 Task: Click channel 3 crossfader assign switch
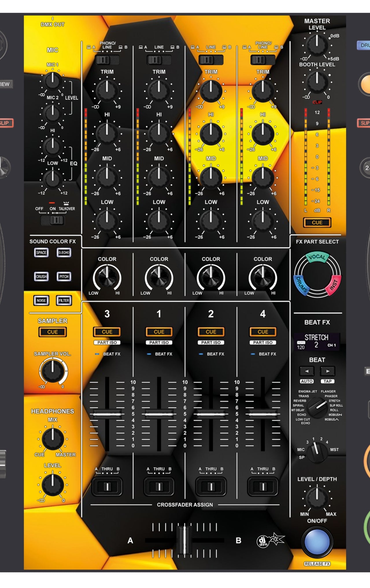[107, 487]
